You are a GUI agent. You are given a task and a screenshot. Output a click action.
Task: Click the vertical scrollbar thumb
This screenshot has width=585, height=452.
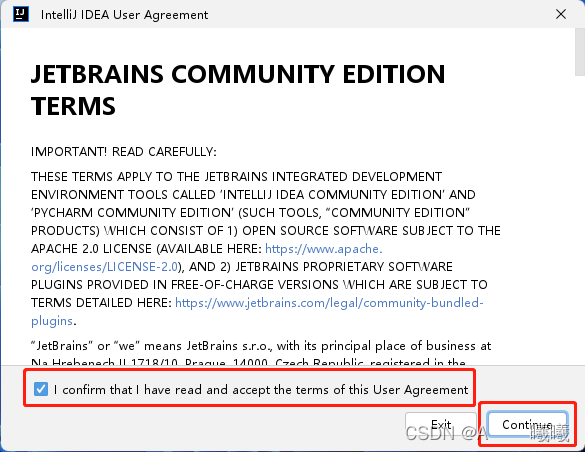(x=580, y=51)
